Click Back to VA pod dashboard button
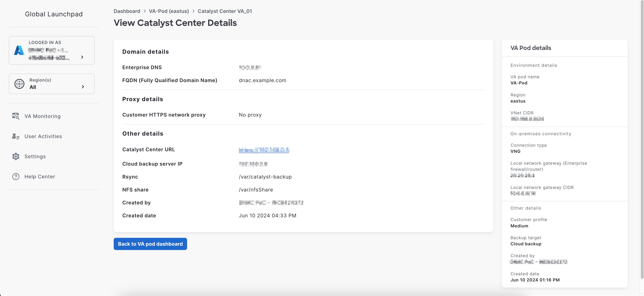This screenshot has height=296, width=644. pos(150,244)
